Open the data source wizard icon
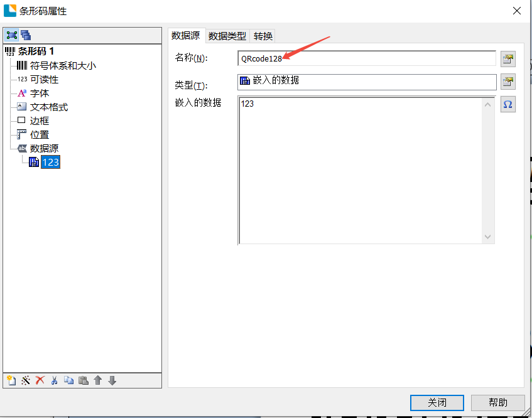Image resolution: width=532 pixels, height=418 pixels. 26,380
